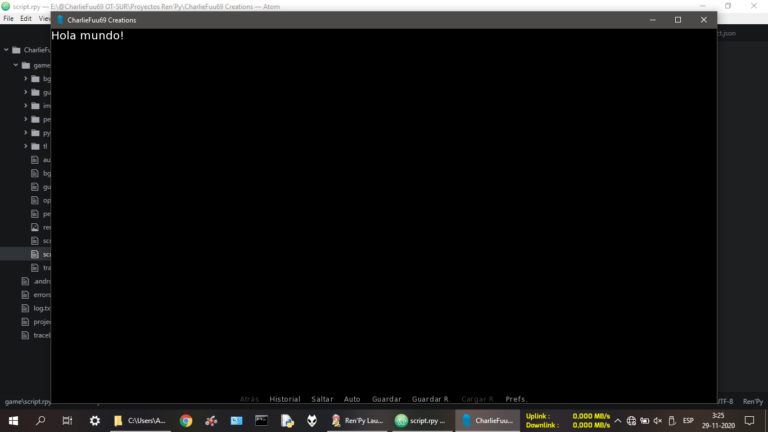Open the Edit menu in Atom
This screenshot has width=768, height=432.
tap(26, 19)
